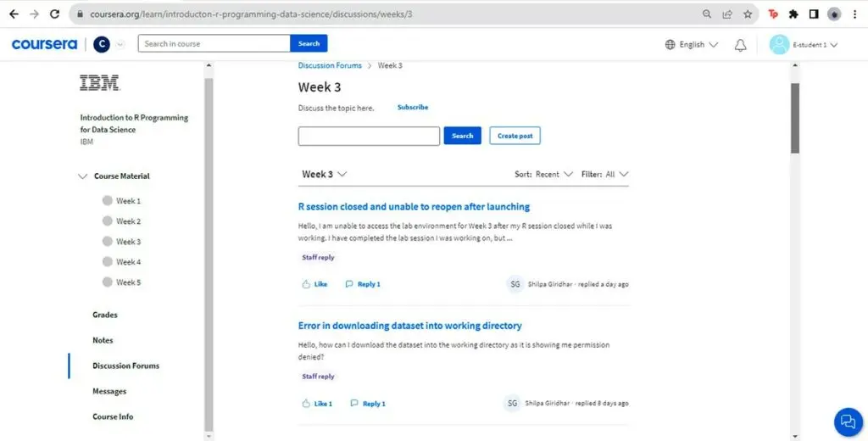The image size is (868, 441).
Task: Click Staff reply tag on R session post
Action: point(319,258)
